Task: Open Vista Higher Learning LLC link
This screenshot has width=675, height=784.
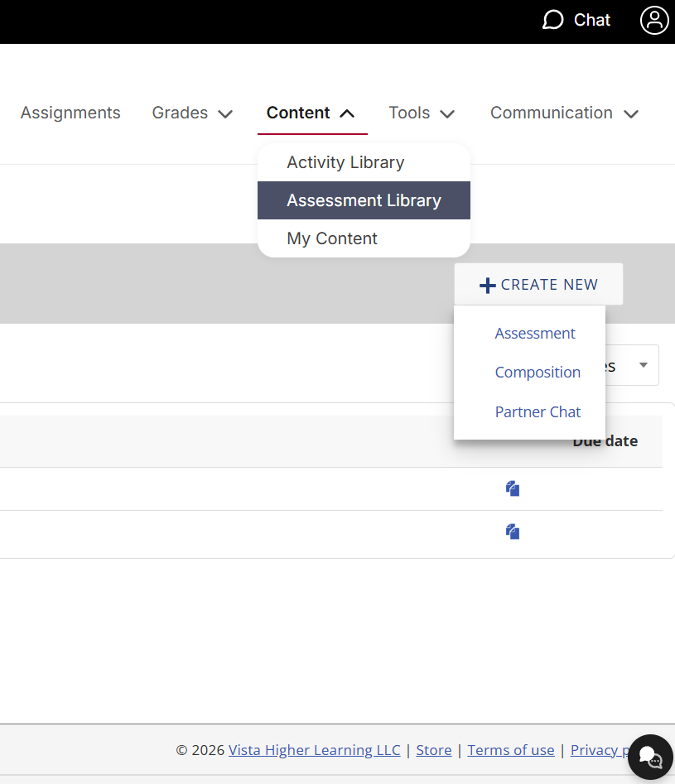Action: pyautogui.click(x=314, y=750)
